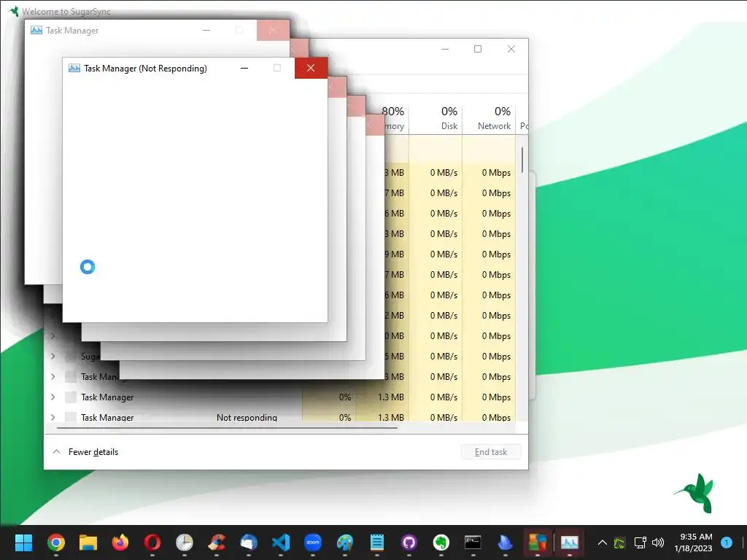Open Zoom from the taskbar

313,542
